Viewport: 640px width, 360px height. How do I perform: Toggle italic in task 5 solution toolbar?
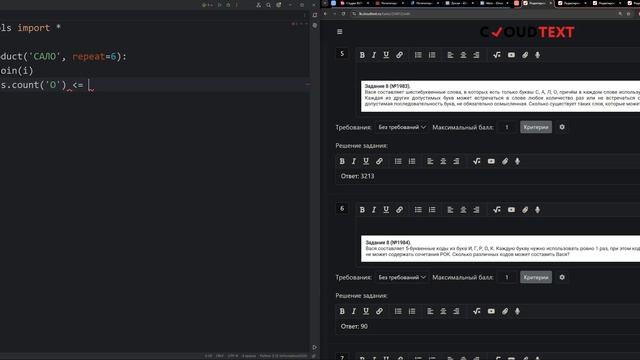click(354, 161)
